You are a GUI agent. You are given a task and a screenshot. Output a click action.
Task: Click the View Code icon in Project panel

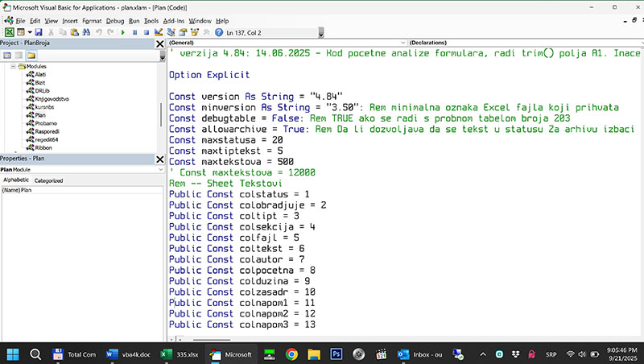click(6, 55)
